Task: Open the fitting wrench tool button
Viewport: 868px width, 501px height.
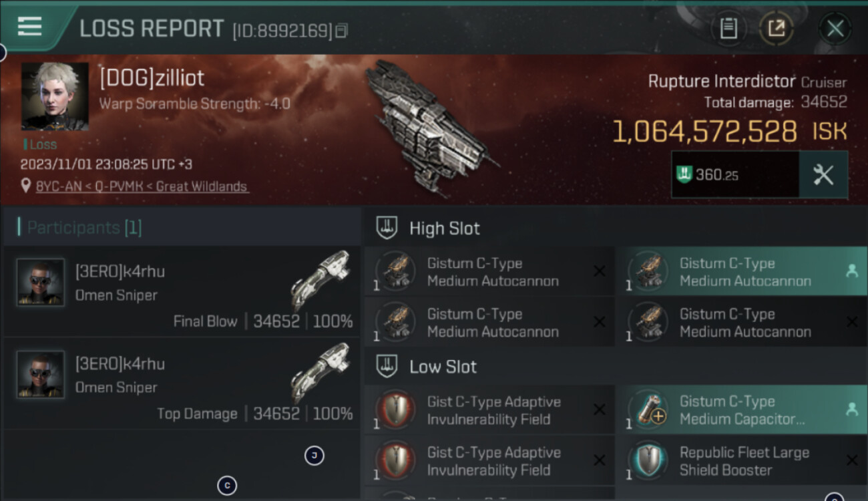Action: tap(823, 174)
